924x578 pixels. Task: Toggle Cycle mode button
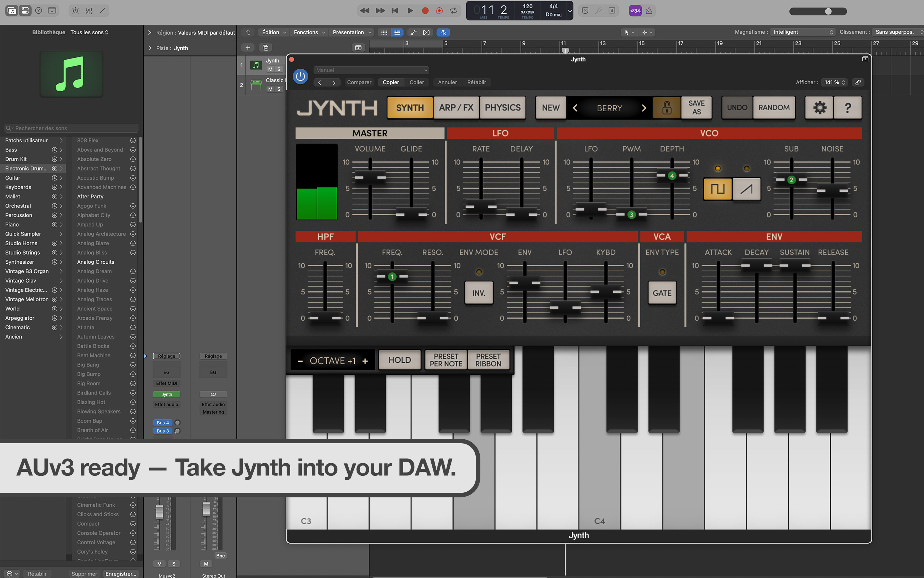(454, 11)
